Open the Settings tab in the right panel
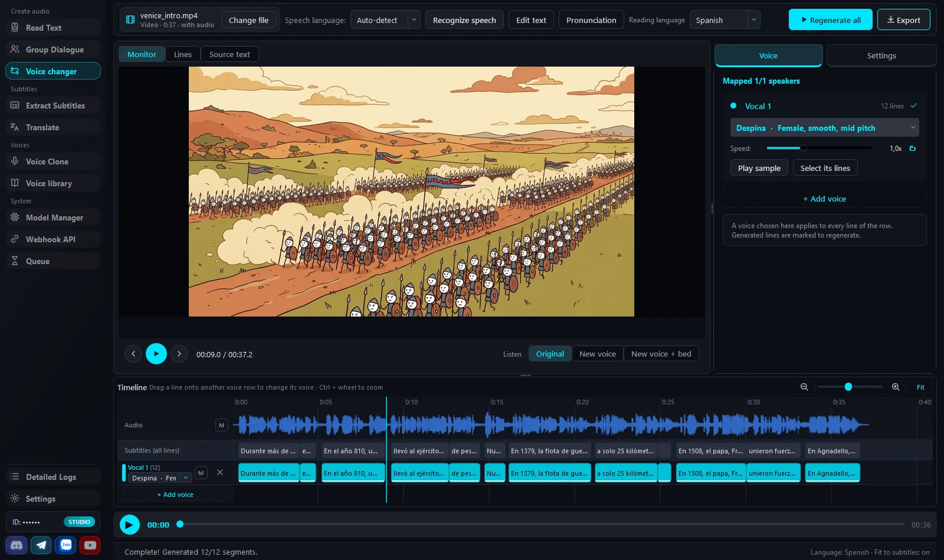The height and width of the screenshot is (560, 944). pyautogui.click(x=881, y=55)
